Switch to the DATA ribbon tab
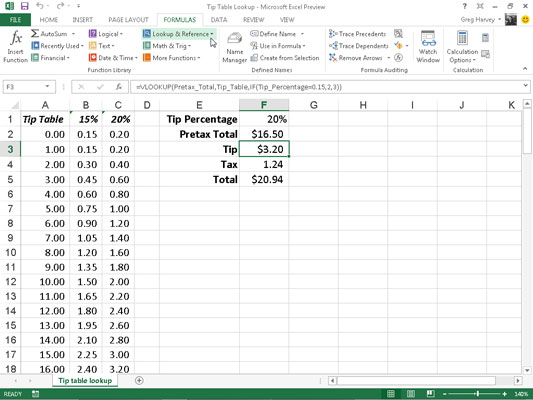 [x=219, y=20]
